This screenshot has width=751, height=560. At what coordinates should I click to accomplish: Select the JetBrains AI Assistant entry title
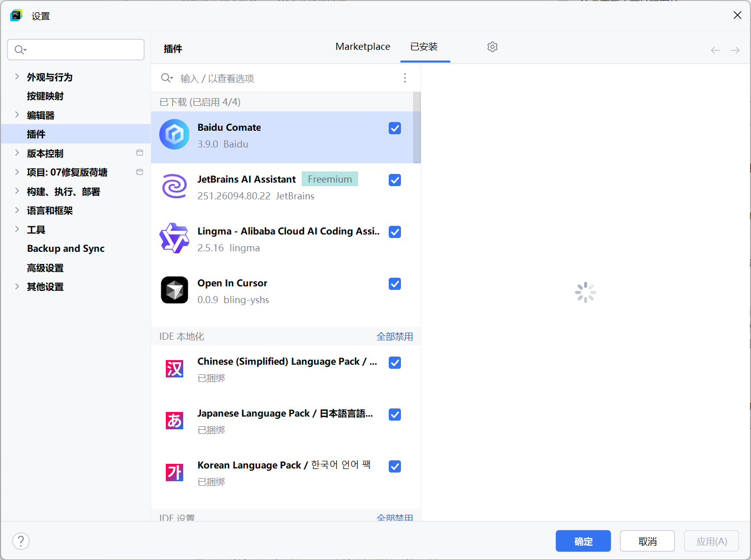click(x=246, y=180)
